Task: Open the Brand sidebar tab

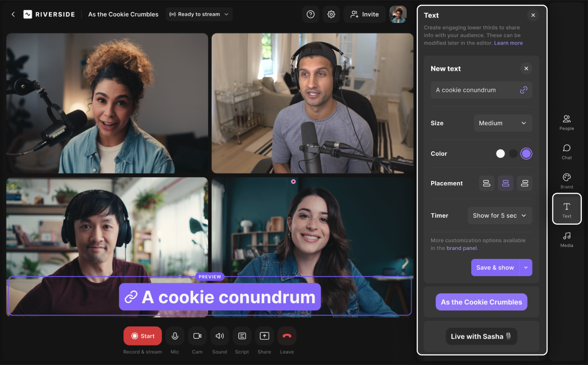Action: [x=566, y=181]
